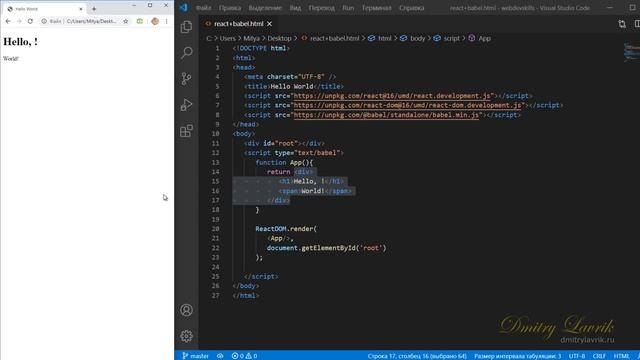Click the minimap on the editor's right
Viewport: 640px width, 360px height.
pyautogui.click(x=631, y=52)
